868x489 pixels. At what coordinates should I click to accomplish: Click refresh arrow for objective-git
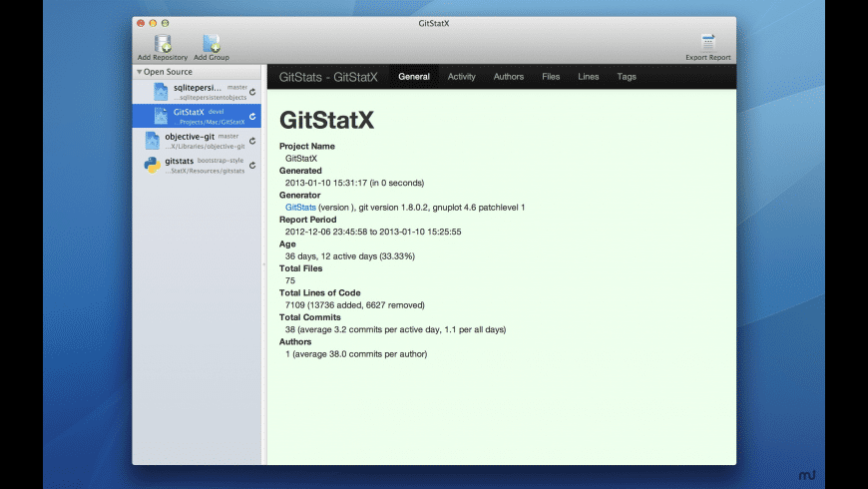click(x=252, y=141)
